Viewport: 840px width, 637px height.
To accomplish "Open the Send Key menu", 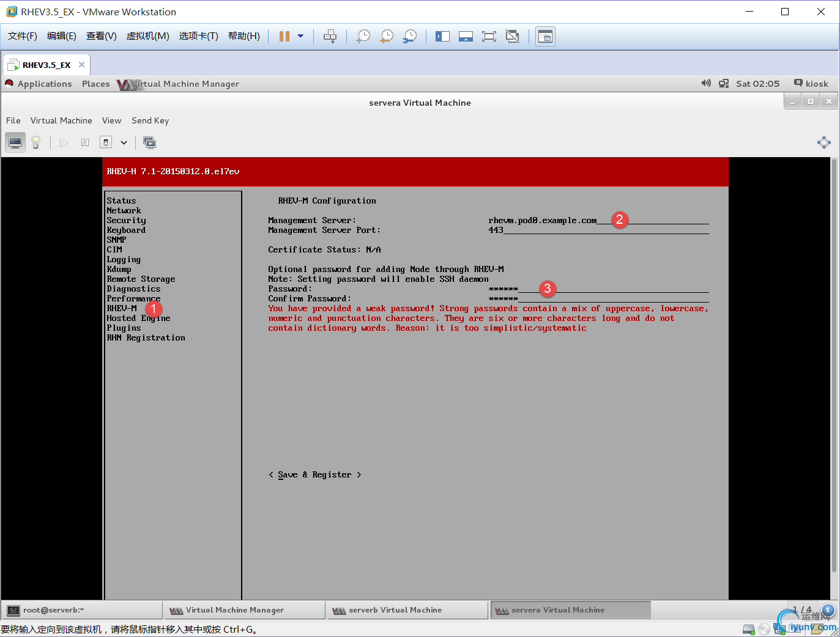I will pos(150,120).
